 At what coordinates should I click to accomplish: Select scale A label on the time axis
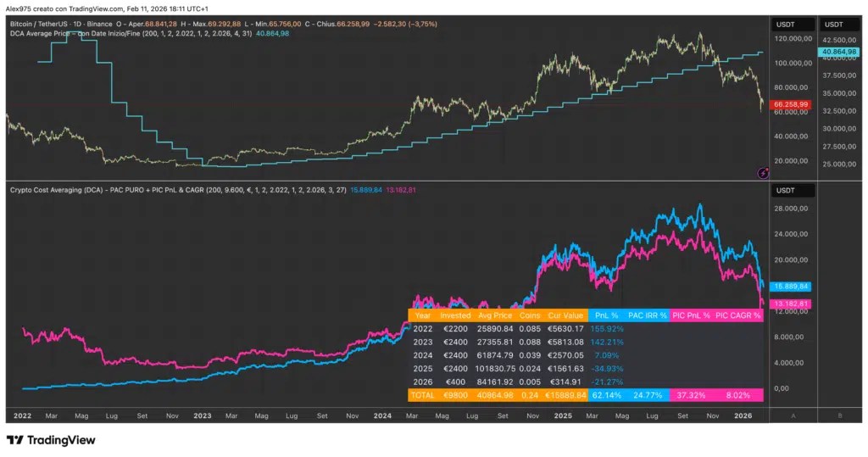[793, 415]
